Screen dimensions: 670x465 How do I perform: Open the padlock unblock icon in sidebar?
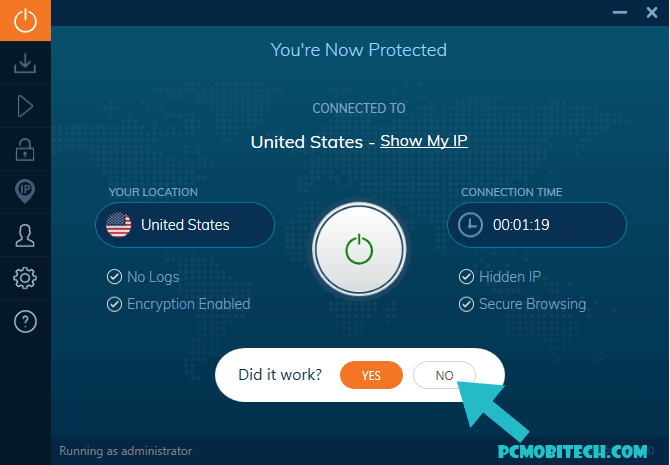(x=25, y=149)
